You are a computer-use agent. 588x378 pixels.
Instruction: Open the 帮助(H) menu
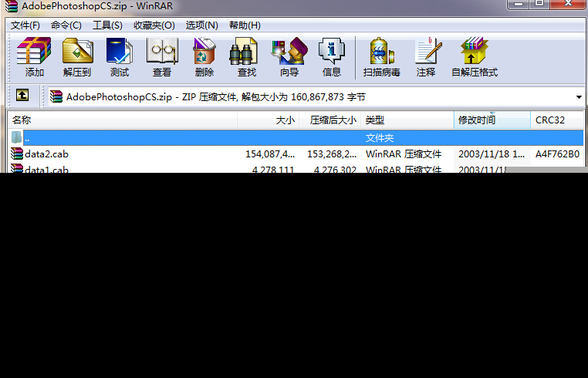pos(245,25)
